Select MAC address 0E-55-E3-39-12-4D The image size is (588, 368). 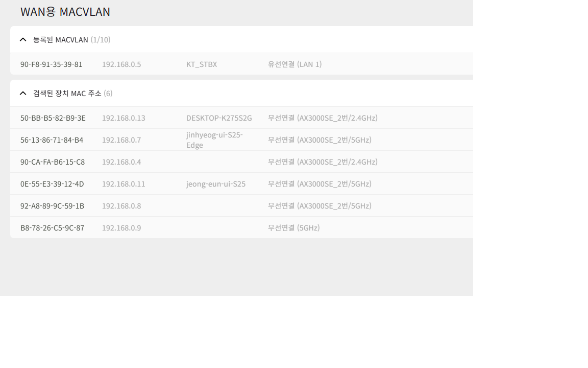pyautogui.click(x=52, y=183)
